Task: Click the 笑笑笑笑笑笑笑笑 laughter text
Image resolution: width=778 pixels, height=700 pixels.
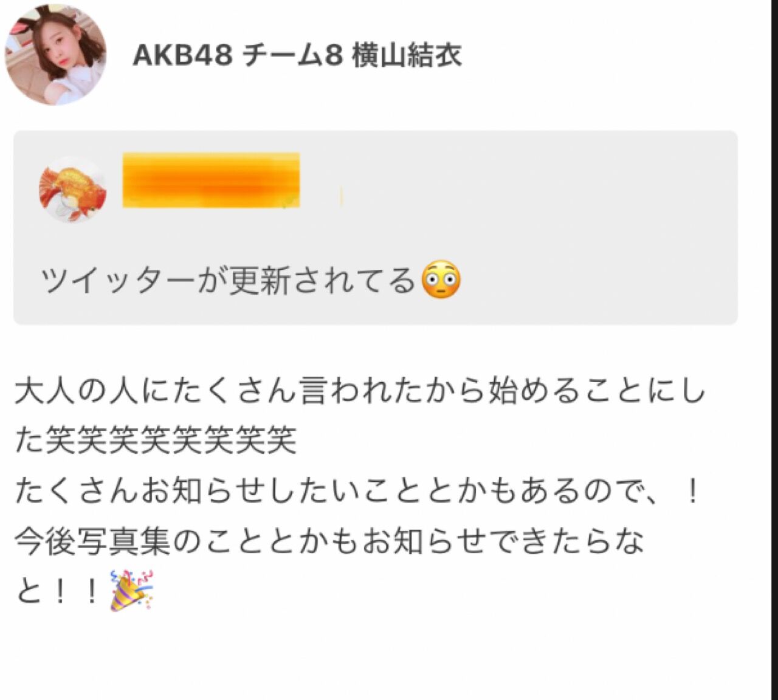Action: [x=171, y=441]
